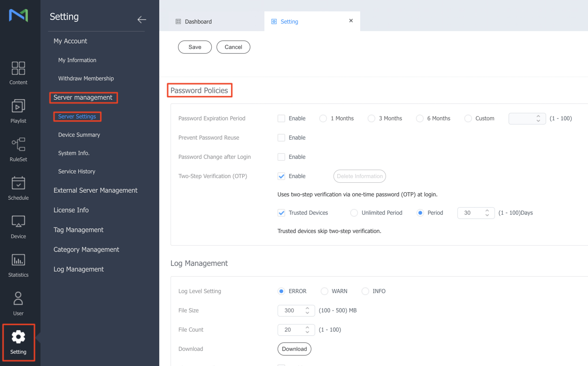Screen dimensions: 588x366
Task: Click the Download log button
Action: 294,349
